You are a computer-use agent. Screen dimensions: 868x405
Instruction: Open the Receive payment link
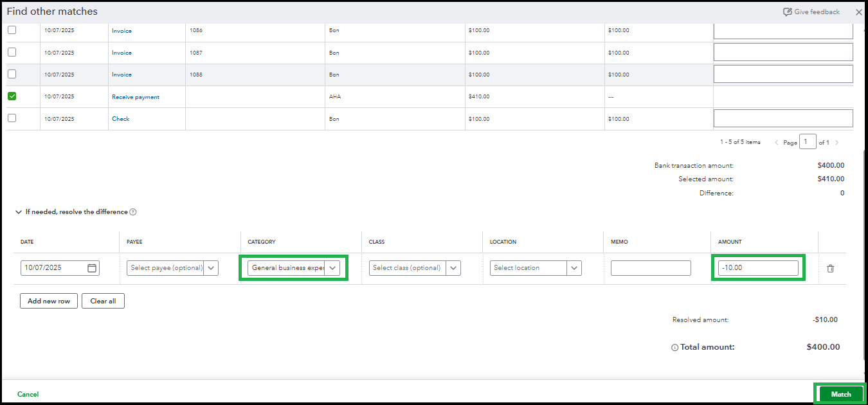tap(136, 97)
